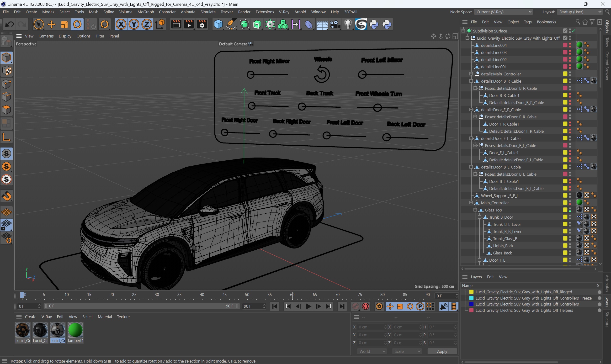Click Apply button in coordinates panel
This screenshot has height=364, width=611.
(442, 351)
